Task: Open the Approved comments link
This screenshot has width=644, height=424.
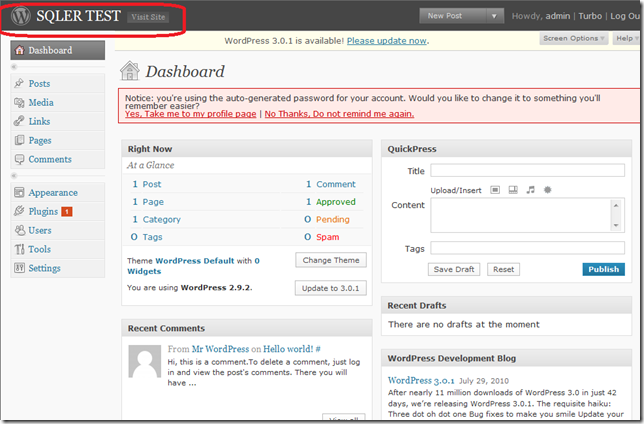Action: click(x=336, y=202)
